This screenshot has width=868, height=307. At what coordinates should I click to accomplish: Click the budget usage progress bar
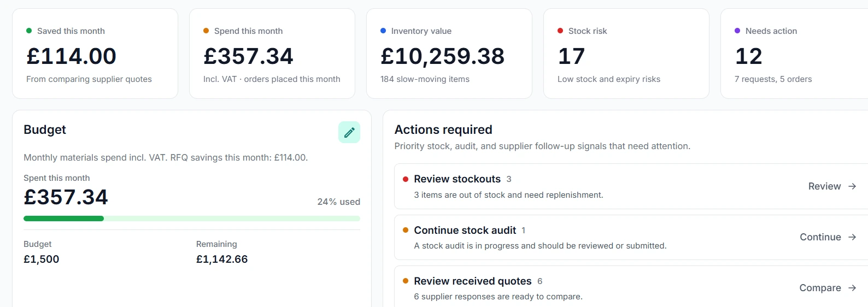(x=192, y=219)
